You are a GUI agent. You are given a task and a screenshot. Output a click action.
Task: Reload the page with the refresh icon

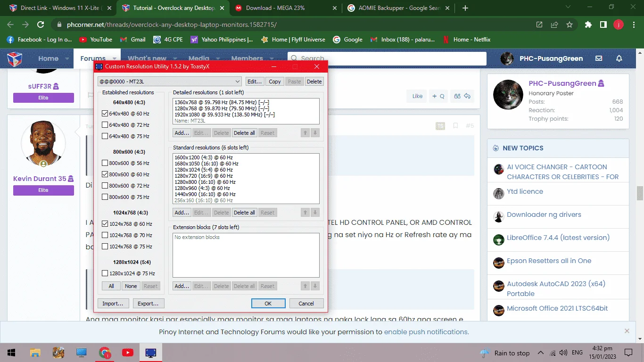[x=41, y=25]
